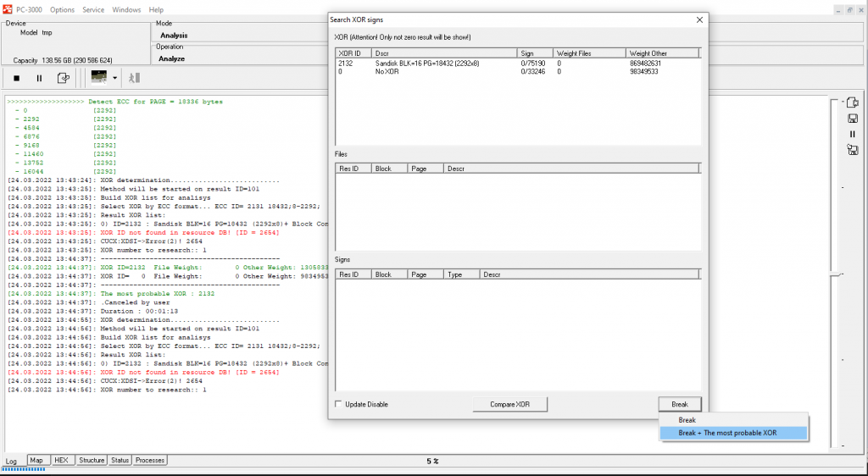Screen dimensions: 868x476
Task: Click the log panel vertical scrollbar
Action: point(835,274)
